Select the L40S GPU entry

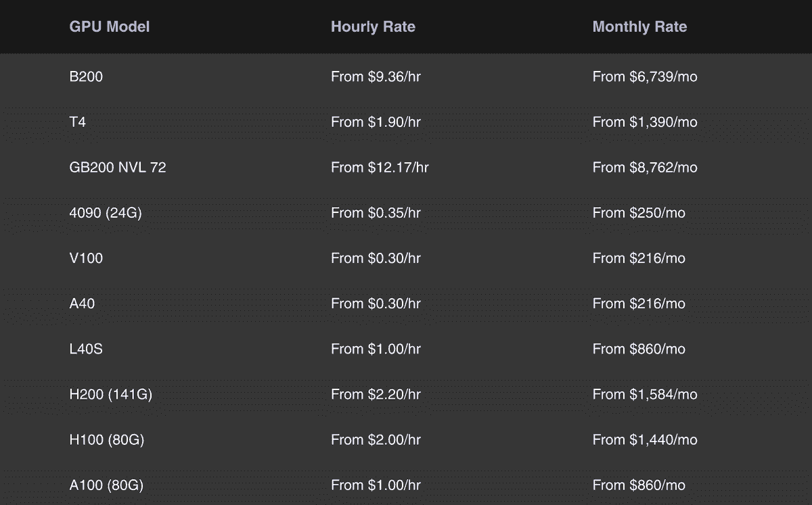click(86, 349)
